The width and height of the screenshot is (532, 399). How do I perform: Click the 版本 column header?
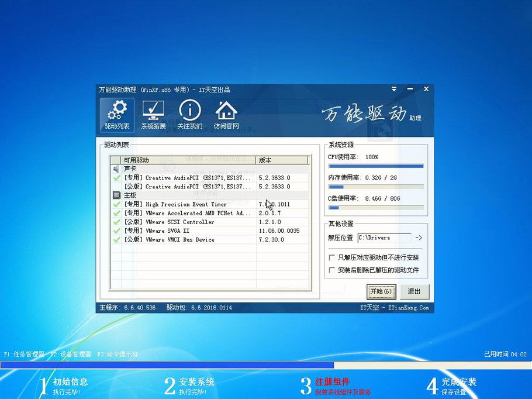click(x=282, y=160)
